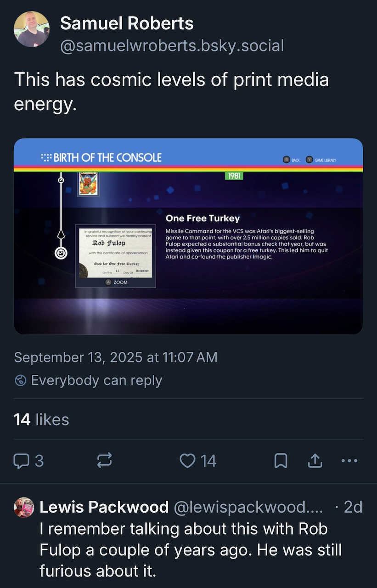The image size is (377, 588).
Task: Like the post with the heart icon
Action: coord(187,461)
